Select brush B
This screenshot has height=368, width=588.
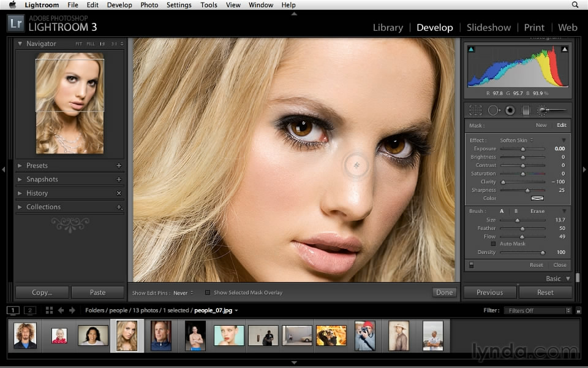pyautogui.click(x=516, y=211)
